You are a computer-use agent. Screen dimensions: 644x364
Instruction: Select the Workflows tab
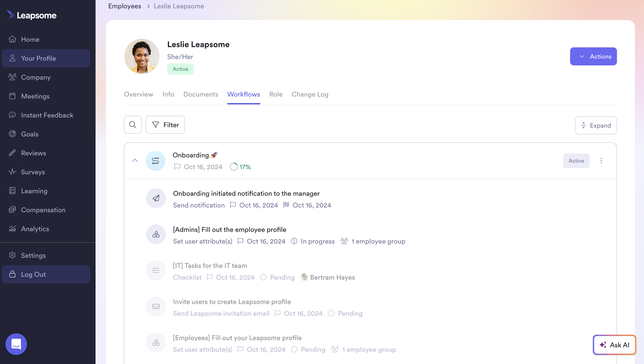click(244, 94)
